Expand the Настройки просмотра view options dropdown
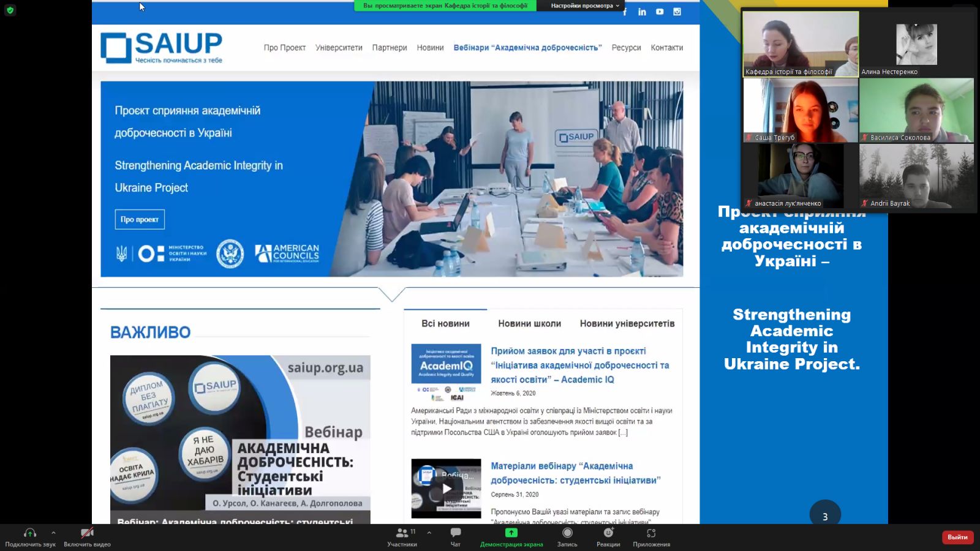Screen dimensions: 980x551 pyautogui.click(x=584, y=6)
